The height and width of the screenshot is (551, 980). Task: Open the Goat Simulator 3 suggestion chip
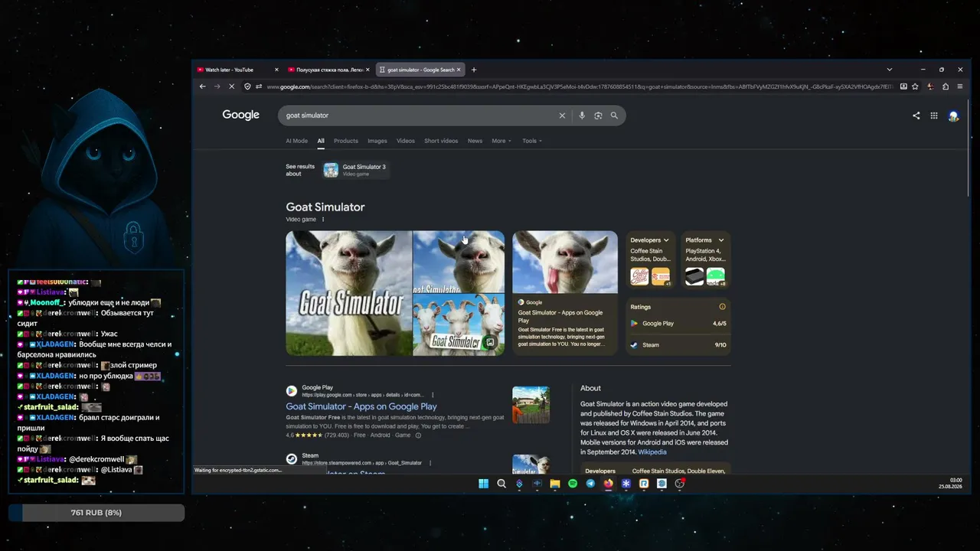356,170
